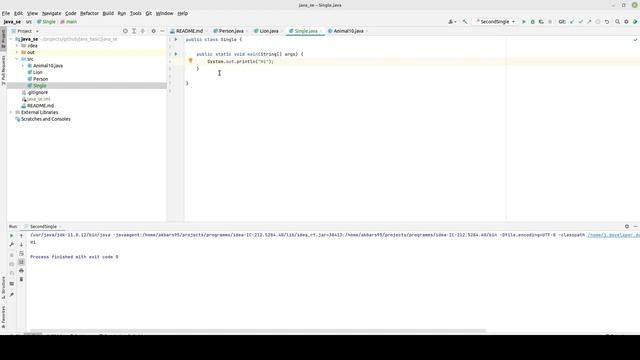
Task: Click intention lightbulb in editor gutter
Action: click(x=190, y=61)
